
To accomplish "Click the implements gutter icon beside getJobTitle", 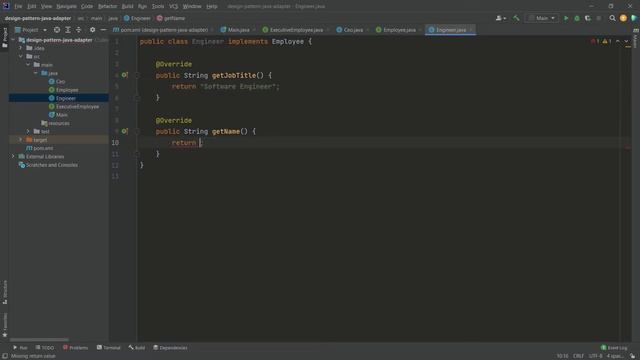I will point(124,75).
